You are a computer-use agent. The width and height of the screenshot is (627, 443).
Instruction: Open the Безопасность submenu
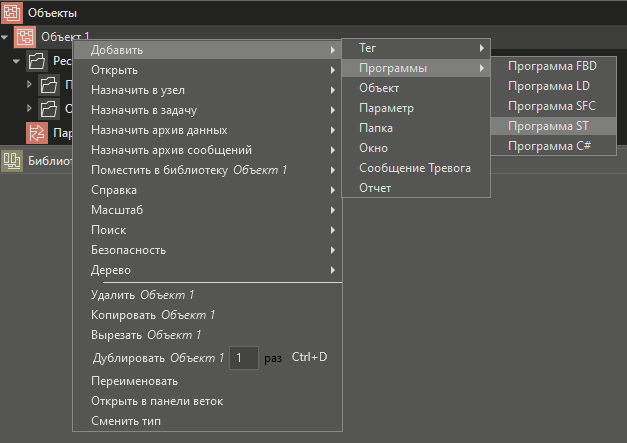coord(128,250)
